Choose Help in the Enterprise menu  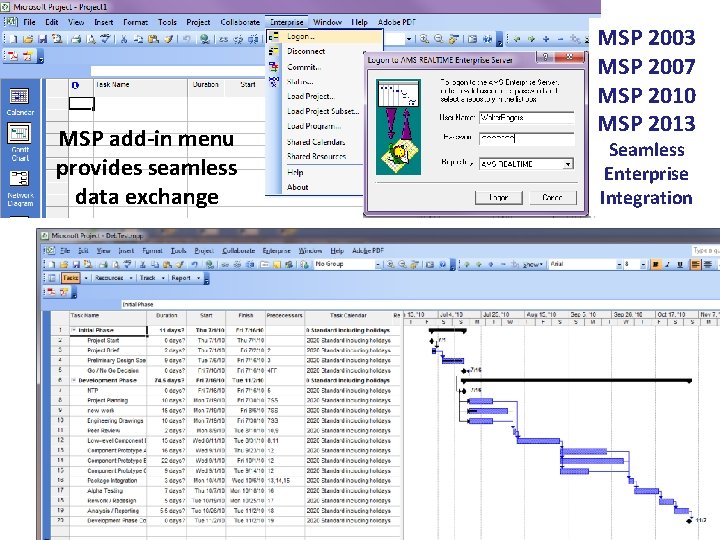point(295,173)
